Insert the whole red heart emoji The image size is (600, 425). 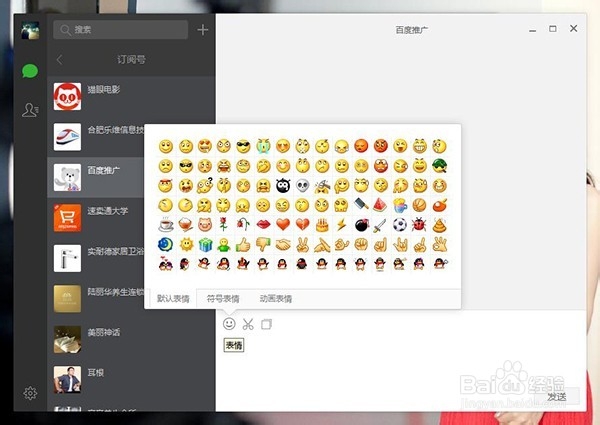click(283, 225)
